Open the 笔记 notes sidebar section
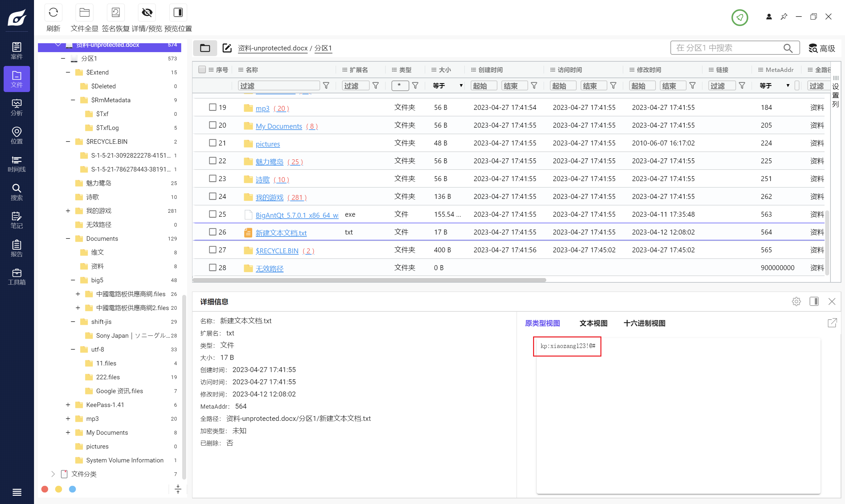845x504 pixels. [x=17, y=220]
